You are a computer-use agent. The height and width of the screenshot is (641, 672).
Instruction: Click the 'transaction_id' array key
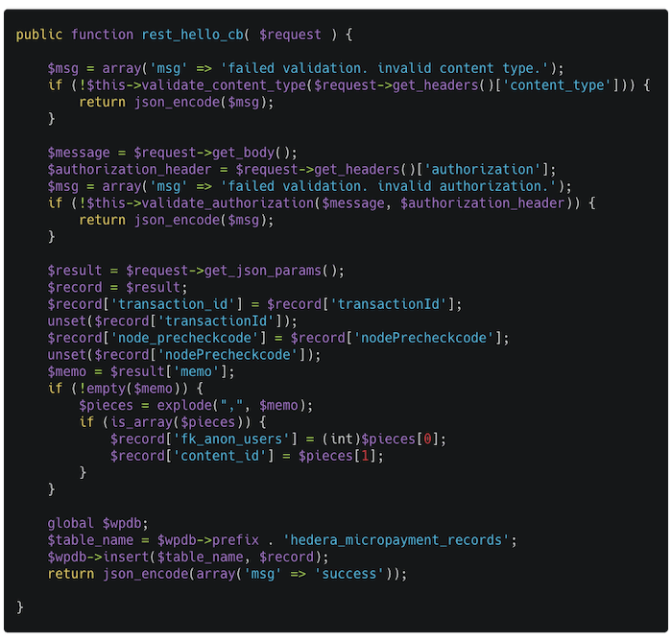tap(173, 304)
